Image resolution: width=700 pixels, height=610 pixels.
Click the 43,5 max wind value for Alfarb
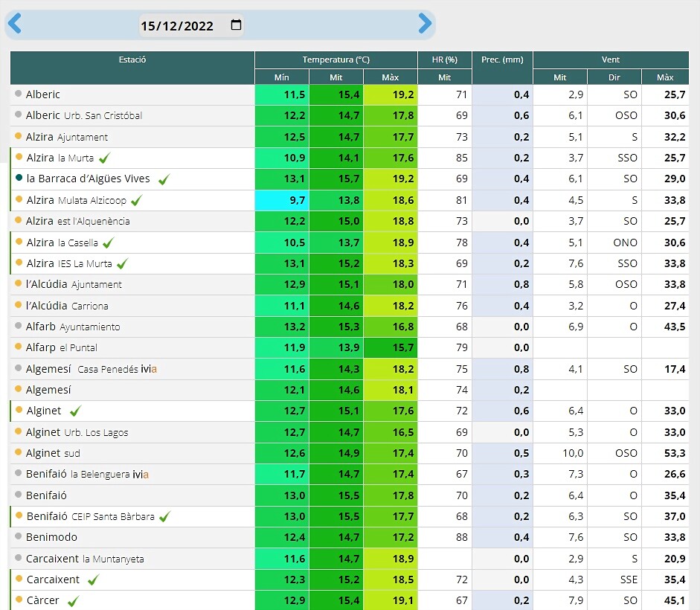coord(675,327)
